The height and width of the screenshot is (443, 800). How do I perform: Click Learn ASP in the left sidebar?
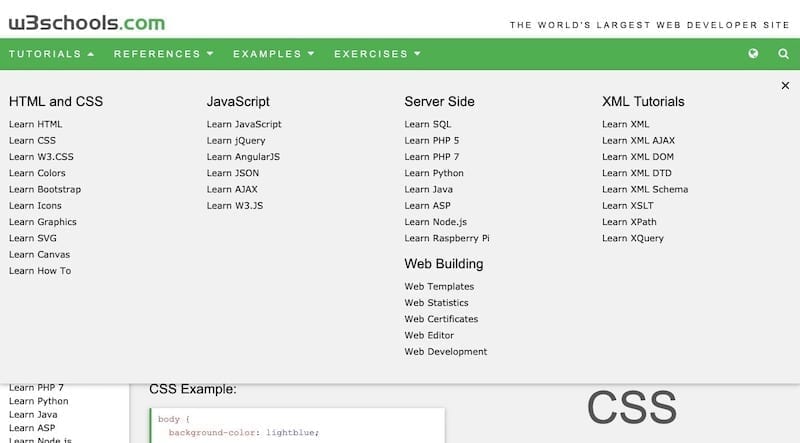click(32, 428)
